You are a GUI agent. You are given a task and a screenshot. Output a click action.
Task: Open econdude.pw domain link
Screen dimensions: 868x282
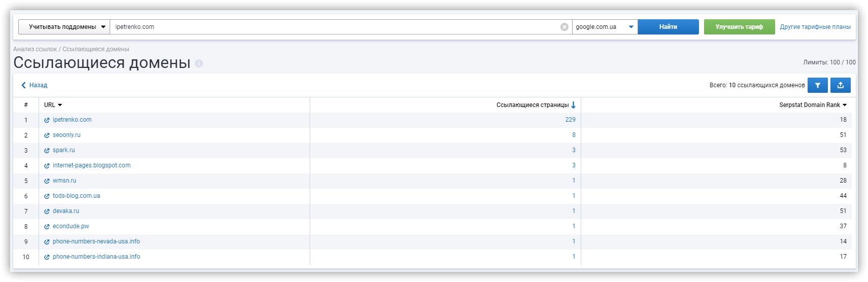click(71, 226)
